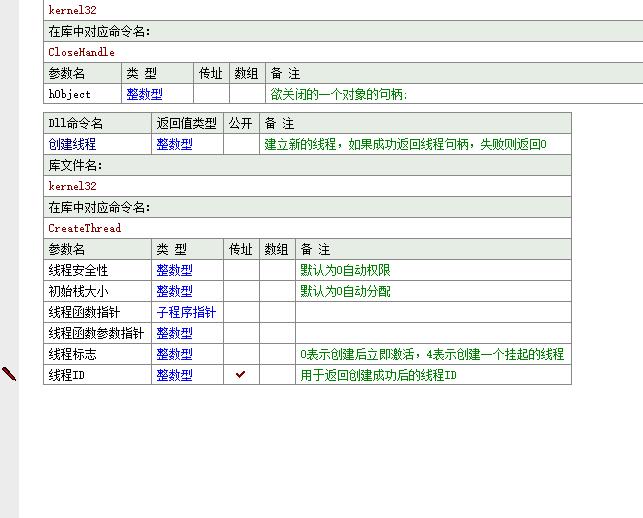Viewport: 643px width, 518px height.
Task: Click 数组 header in CreateThread parameter table
Action: 276,249
